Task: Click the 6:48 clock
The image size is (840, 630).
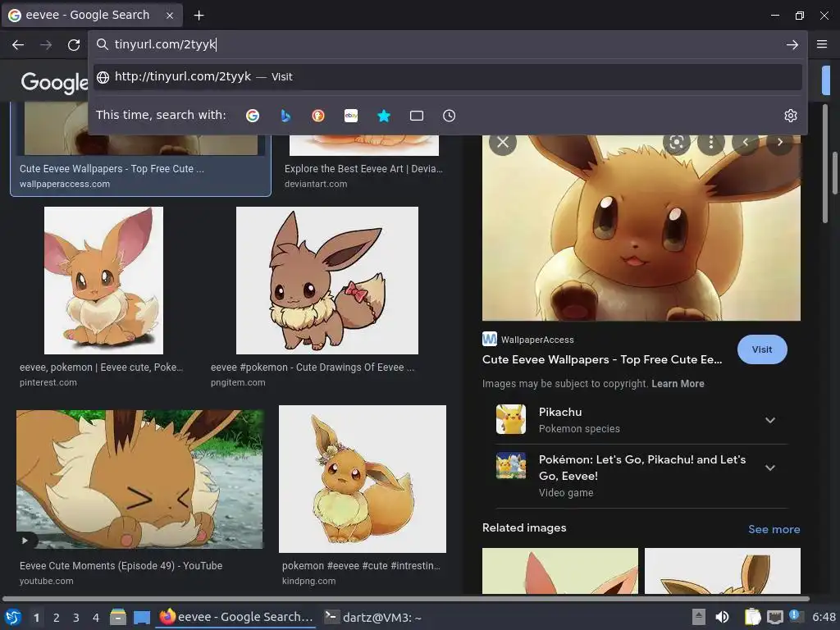Action: 824,617
